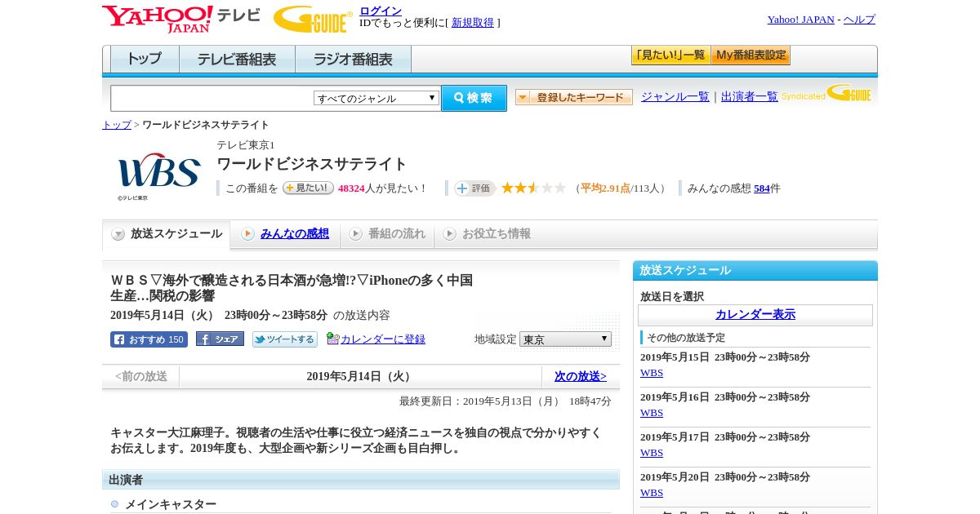Click the search keyword input field
The width and height of the screenshot is (980, 514).
[212, 98]
